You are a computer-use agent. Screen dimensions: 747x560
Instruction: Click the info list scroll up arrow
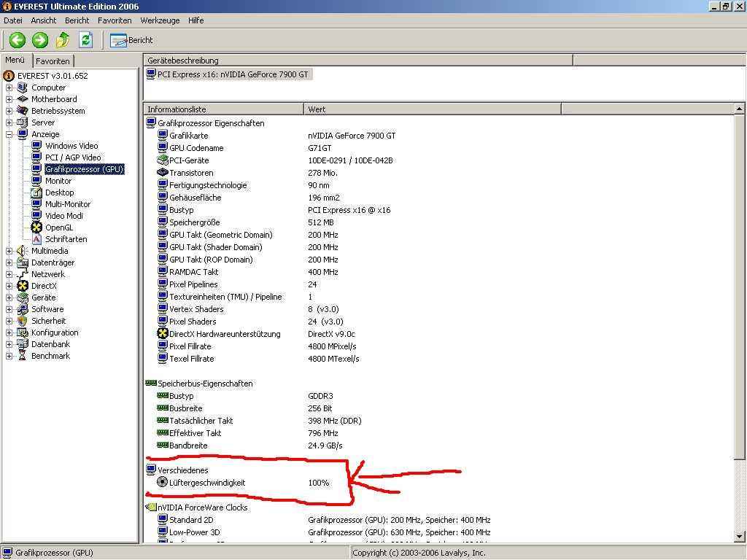pos(739,109)
